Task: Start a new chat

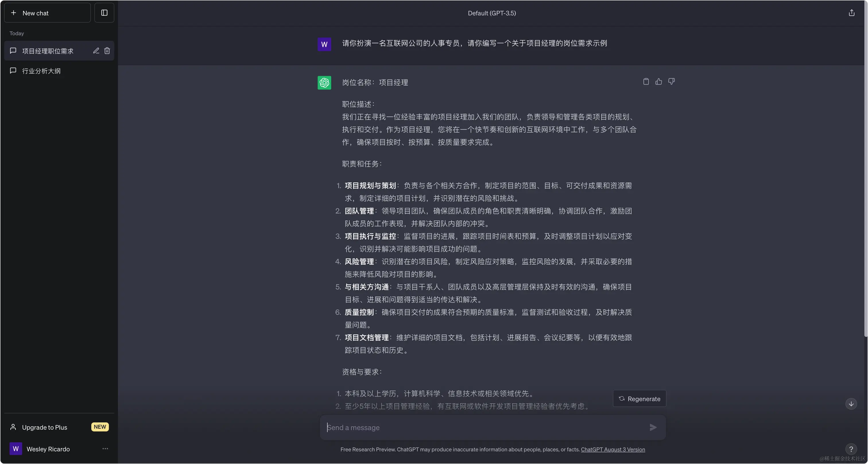Action: [x=47, y=13]
